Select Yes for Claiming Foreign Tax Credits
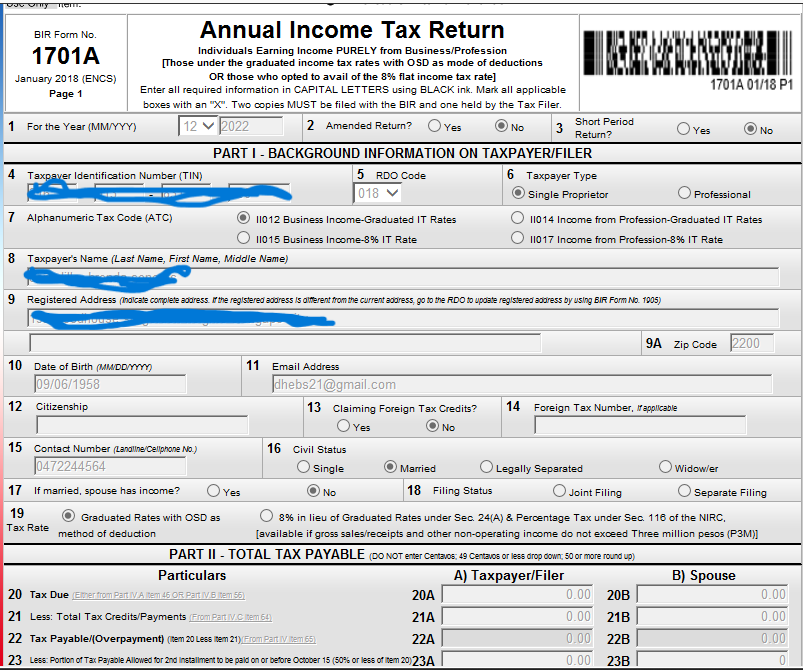Viewport: 803px width, 670px height. pyautogui.click(x=344, y=426)
